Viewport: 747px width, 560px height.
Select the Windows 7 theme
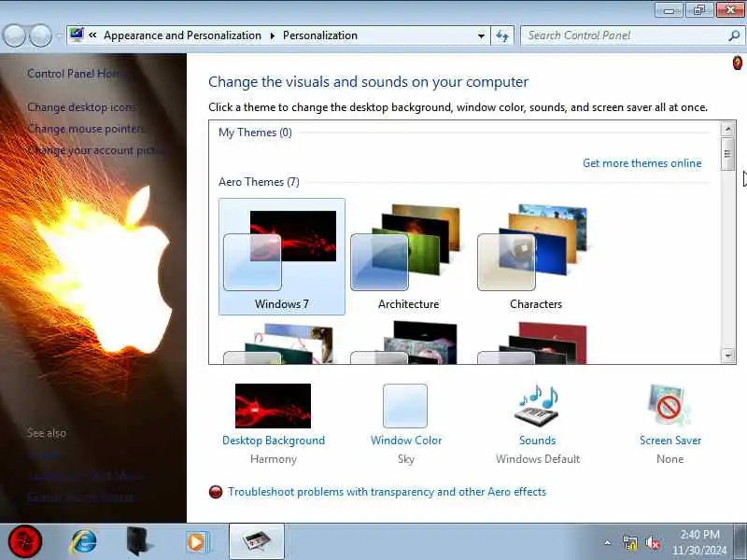tap(282, 257)
